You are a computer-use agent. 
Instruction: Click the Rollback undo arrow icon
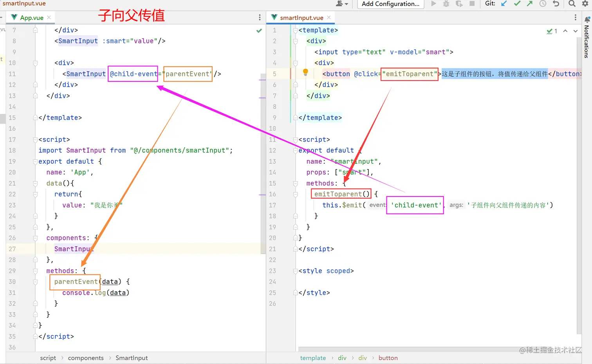[556, 4]
